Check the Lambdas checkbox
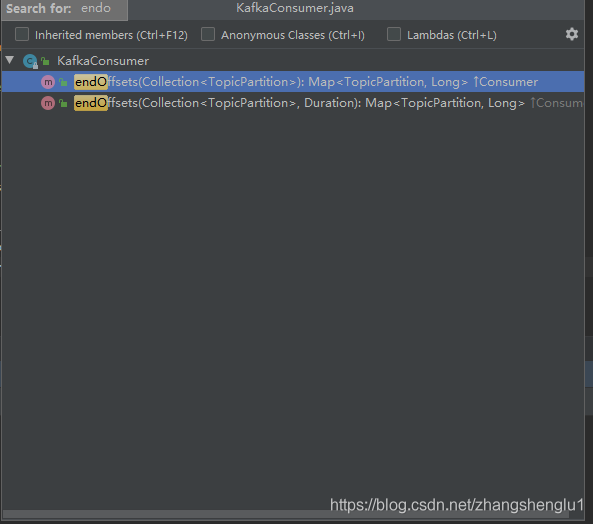 point(394,34)
